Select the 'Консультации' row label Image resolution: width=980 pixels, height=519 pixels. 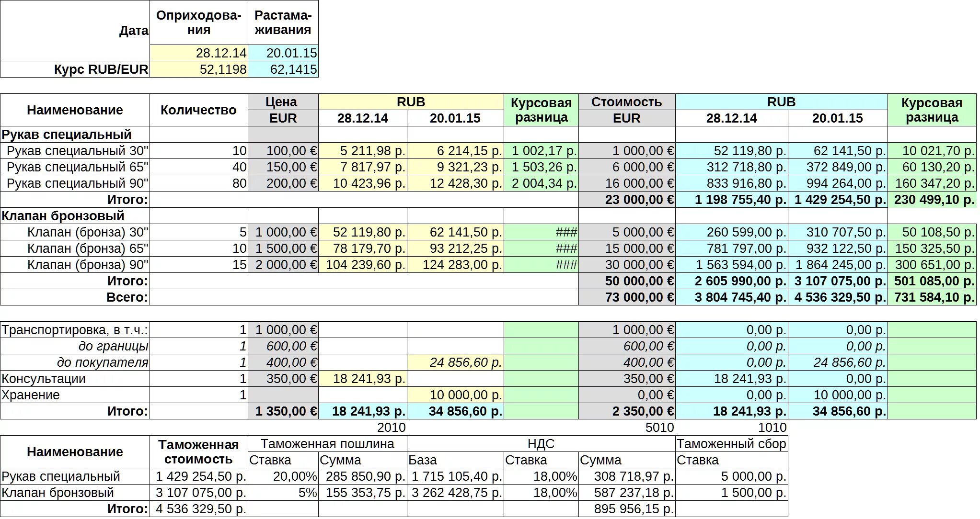point(75,379)
